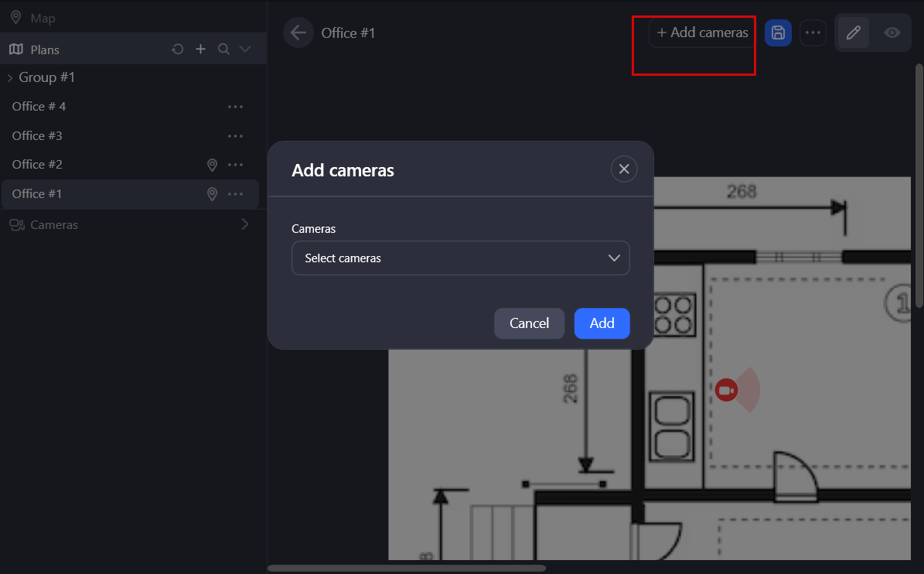The height and width of the screenshot is (574, 924).
Task: Refresh the Plans list
Action: [178, 50]
